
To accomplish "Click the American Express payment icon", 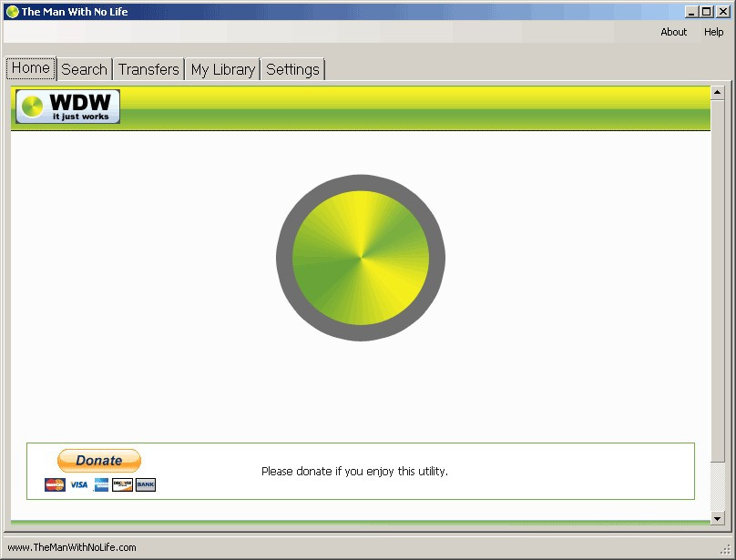I will click(x=101, y=484).
